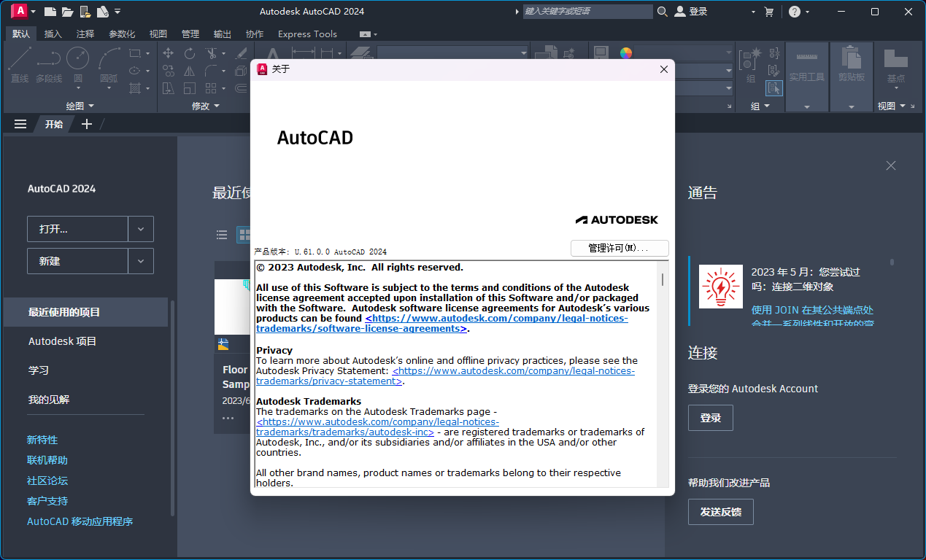Open the object color dropdown in Properties
Image resolution: width=926 pixels, height=560 pixels.
click(x=729, y=53)
